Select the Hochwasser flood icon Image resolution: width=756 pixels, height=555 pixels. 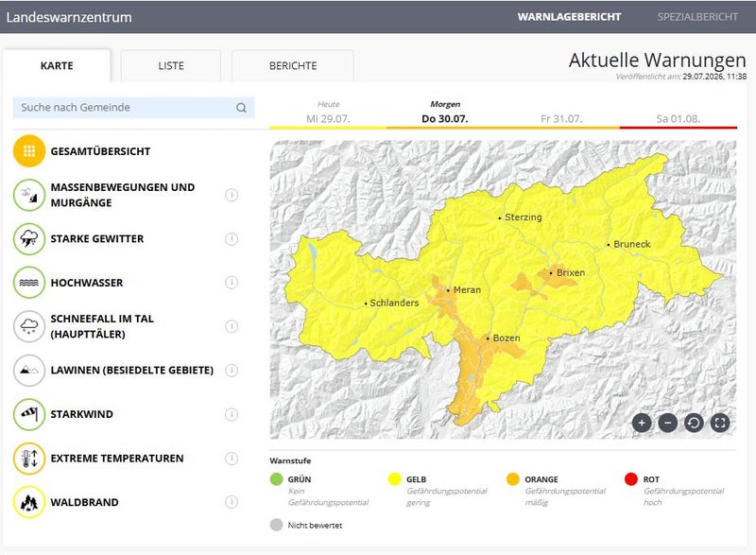point(29,283)
